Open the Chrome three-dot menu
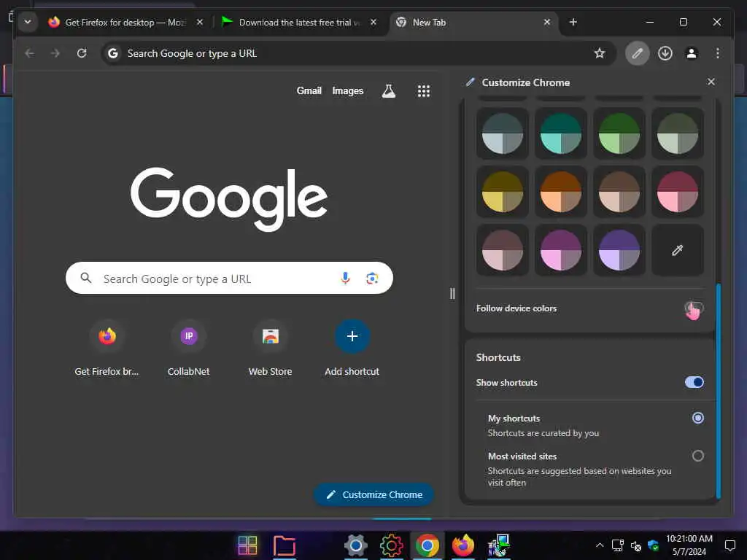 pyautogui.click(x=718, y=52)
